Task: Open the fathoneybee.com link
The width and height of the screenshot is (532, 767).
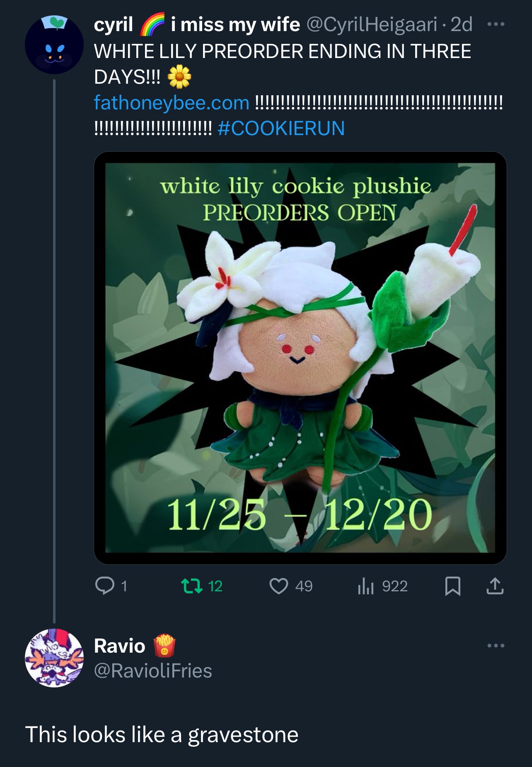Action: click(x=172, y=102)
